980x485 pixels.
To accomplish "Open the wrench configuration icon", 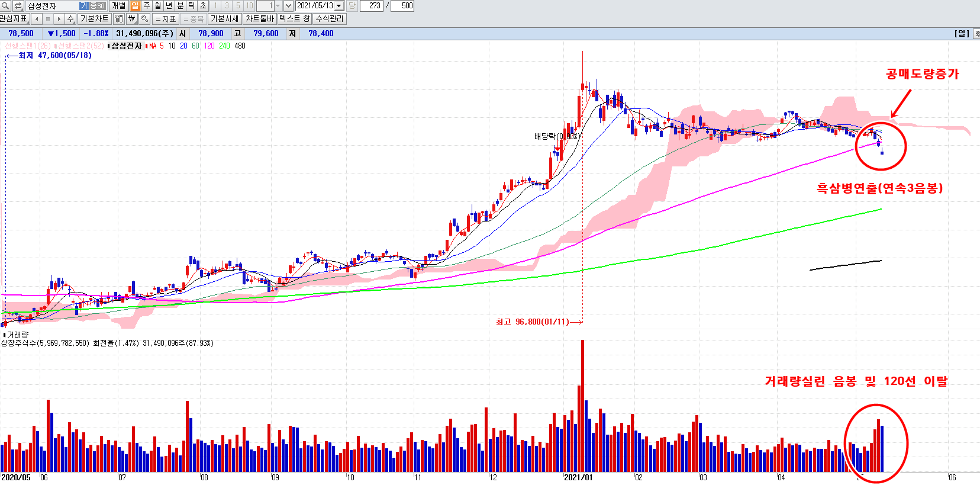I will click(x=144, y=19).
